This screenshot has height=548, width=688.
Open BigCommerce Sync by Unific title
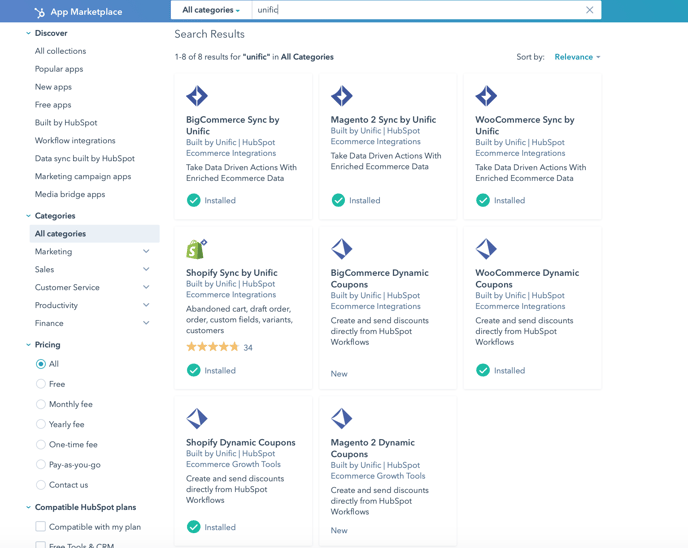[x=233, y=125]
